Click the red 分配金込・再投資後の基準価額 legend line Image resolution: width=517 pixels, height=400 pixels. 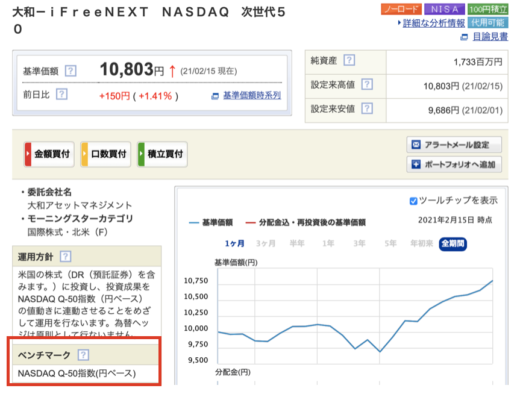[x=250, y=223]
